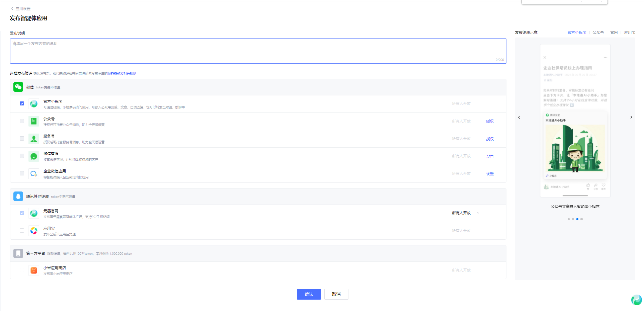Image resolution: width=644 pixels, height=311 pixels.
Task: Tick the 应用宝 channel checkbox
Action: (22, 231)
